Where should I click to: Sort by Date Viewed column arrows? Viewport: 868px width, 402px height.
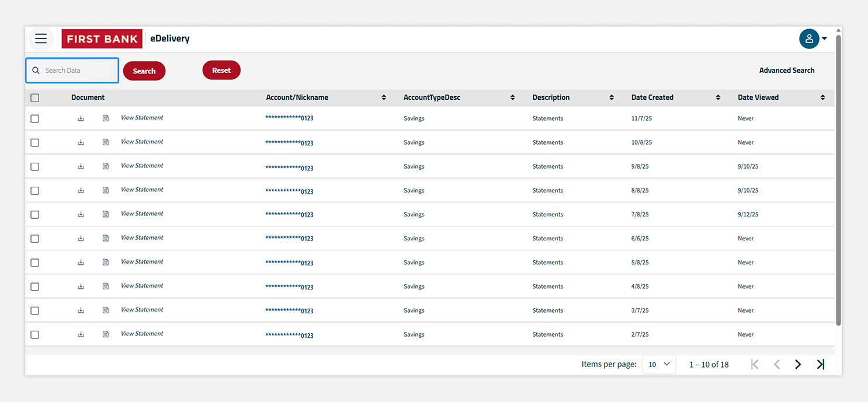coord(822,97)
